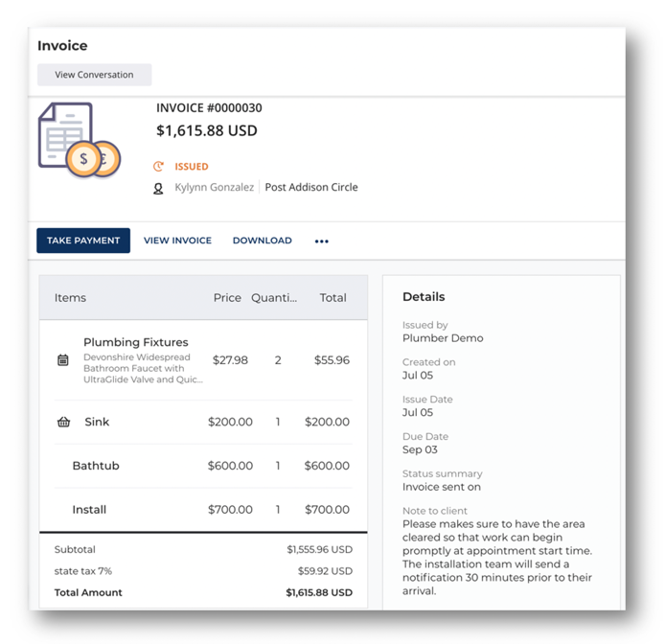Click the header $1,615.88 USD amount
The width and height of the screenshot is (665, 644).
pyautogui.click(x=207, y=130)
